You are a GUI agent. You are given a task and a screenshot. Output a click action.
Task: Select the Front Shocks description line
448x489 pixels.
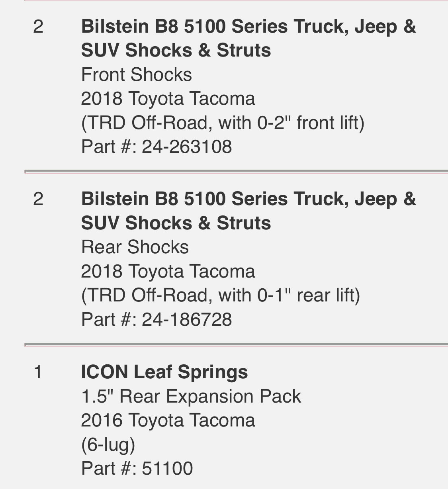point(137,74)
